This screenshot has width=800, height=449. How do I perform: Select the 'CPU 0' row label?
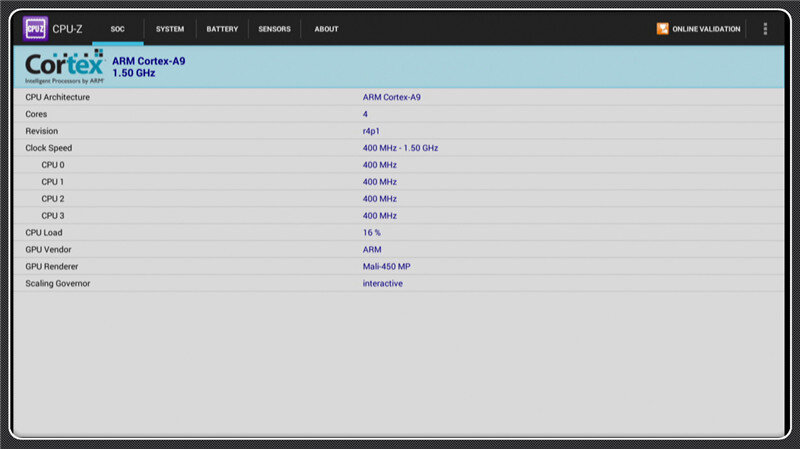click(x=53, y=165)
